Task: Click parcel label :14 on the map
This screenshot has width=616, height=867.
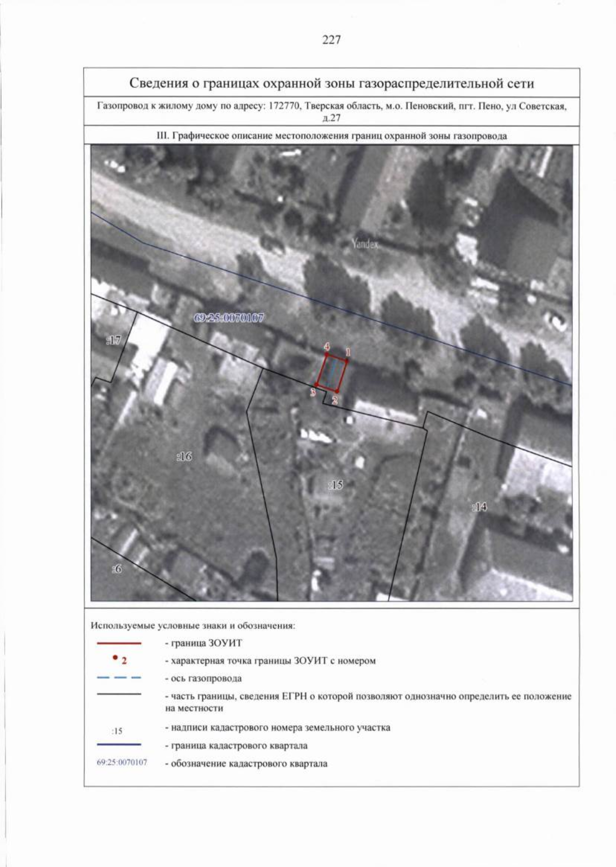Action: (x=479, y=507)
